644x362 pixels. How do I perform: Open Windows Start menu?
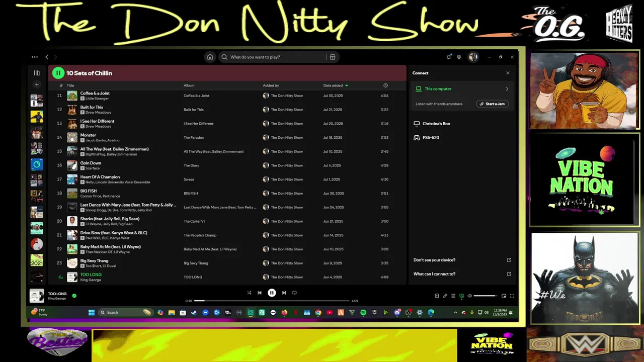[x=92, y=312]
